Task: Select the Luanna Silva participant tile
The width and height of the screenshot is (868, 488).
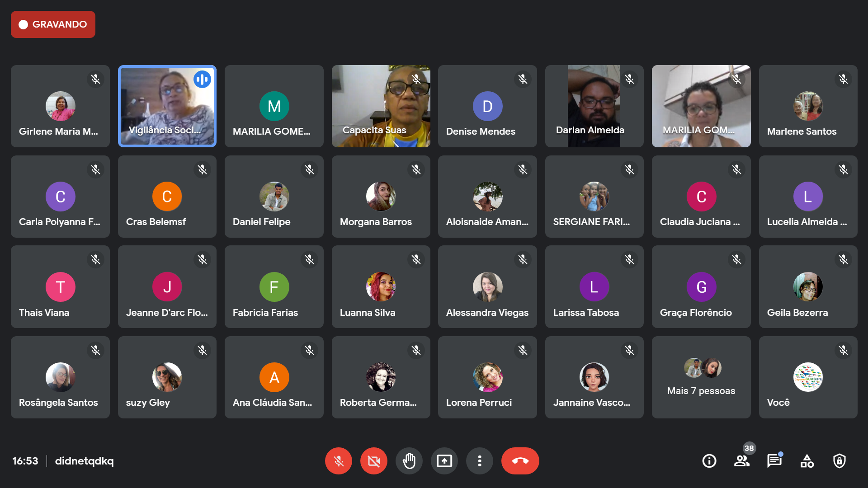Action: click(x=381, y=287)
